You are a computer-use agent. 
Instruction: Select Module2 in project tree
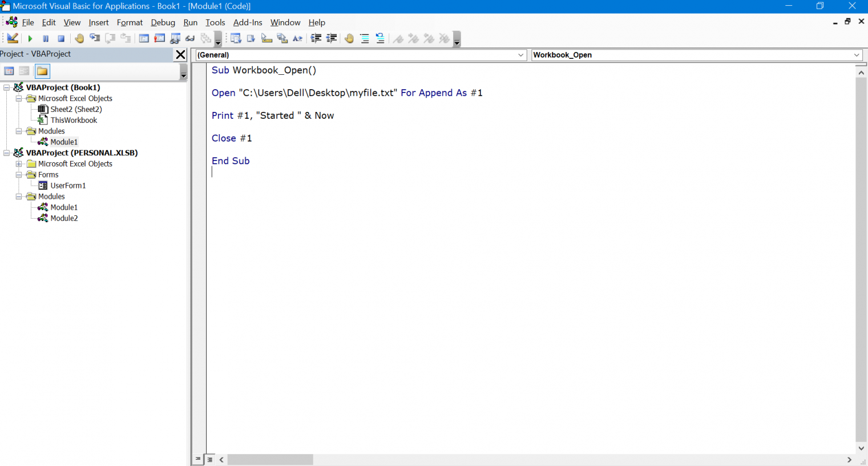[64, 218]
